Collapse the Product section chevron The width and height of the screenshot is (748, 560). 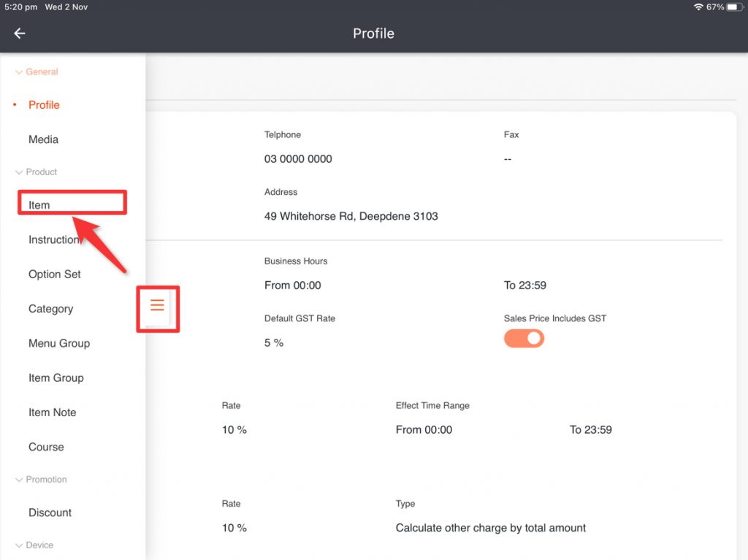coord(19,172)
